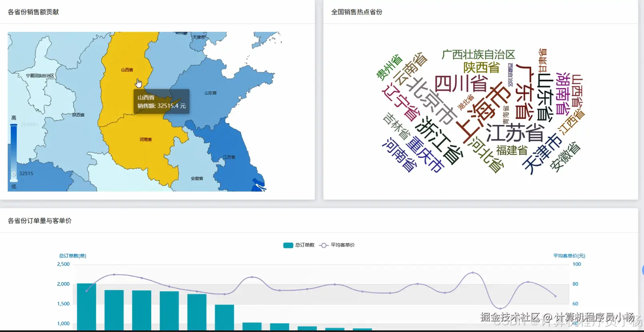Click 贵州省 in the word cloud
Viewport: 644px width, 332px height.
[x=389, y=67]
